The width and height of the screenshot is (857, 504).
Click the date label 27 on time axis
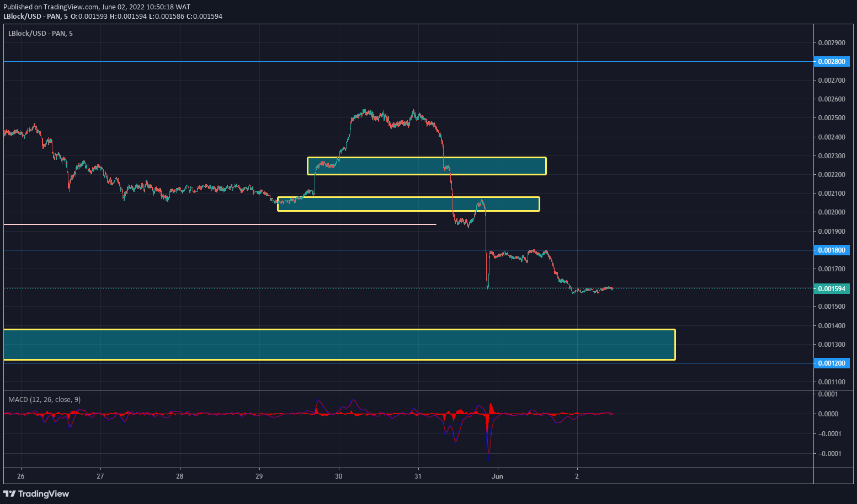click(100, 476)
